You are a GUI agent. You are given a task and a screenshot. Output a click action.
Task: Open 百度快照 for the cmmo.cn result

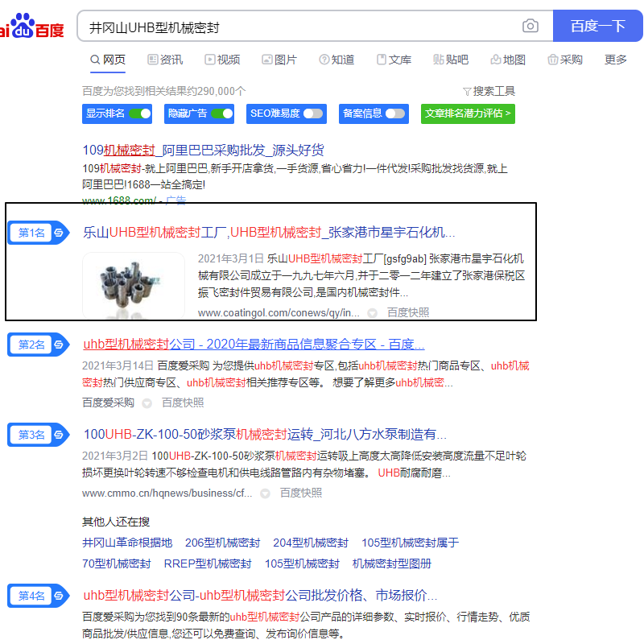pos(300,493)
